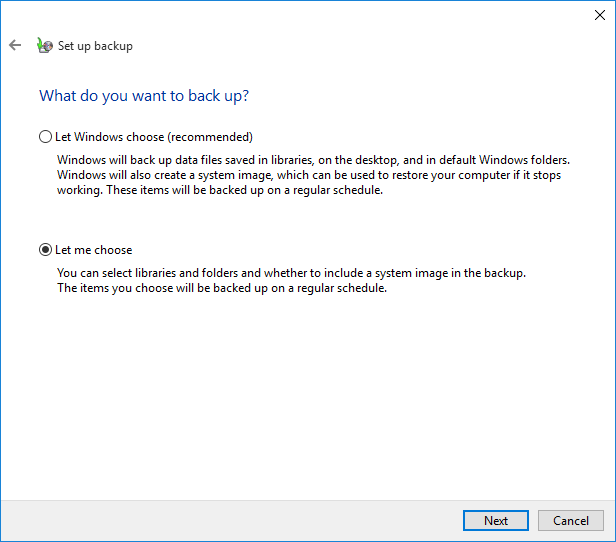Viewport: 616px width, 542px height.
Task: Click the 'Let Windows choose (recommended)' label text
Action: (x=153, y=137)
